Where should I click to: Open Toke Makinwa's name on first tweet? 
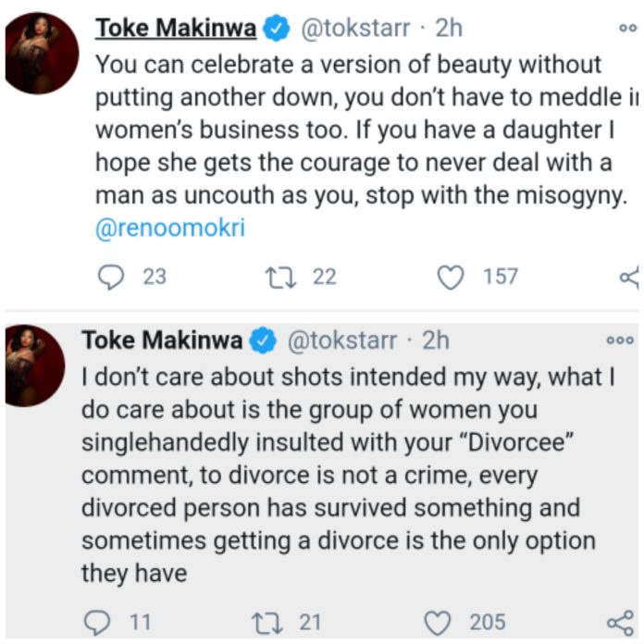(175, 28)
